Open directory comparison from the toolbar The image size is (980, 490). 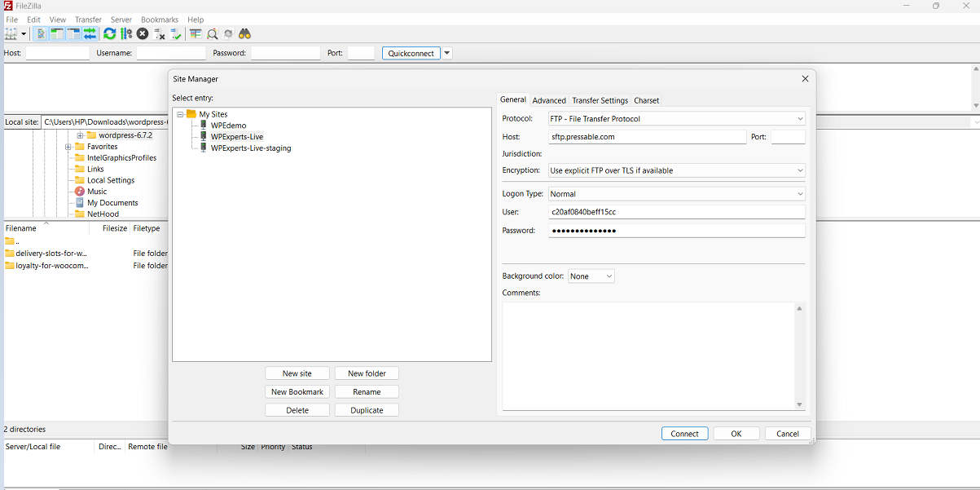pyautogui.click(x=194, y=33)
